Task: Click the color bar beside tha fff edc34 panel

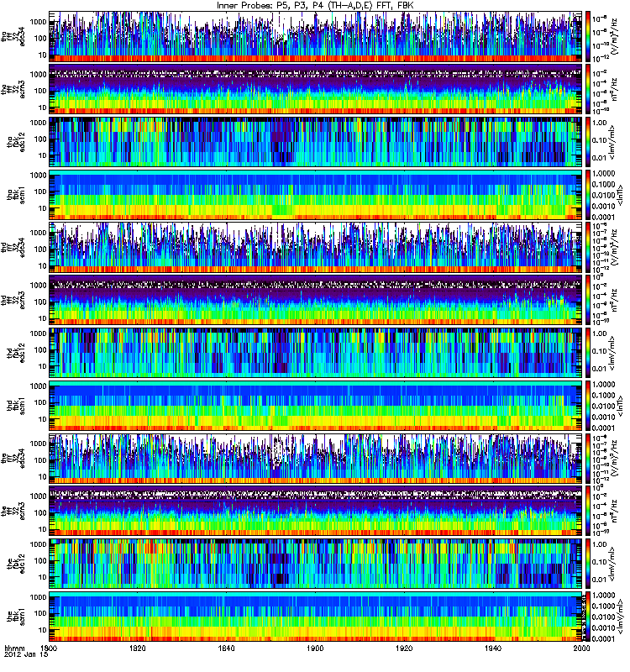Action: coord(588,36)
